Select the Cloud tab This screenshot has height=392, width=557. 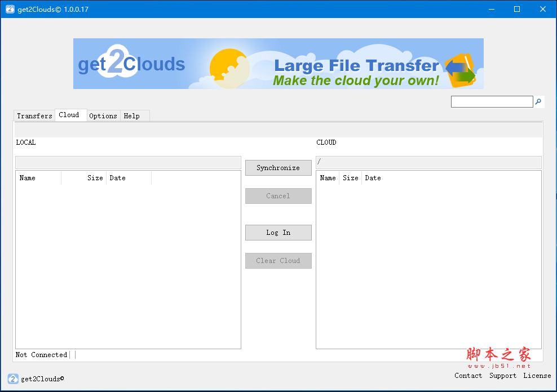click(70, 115)
